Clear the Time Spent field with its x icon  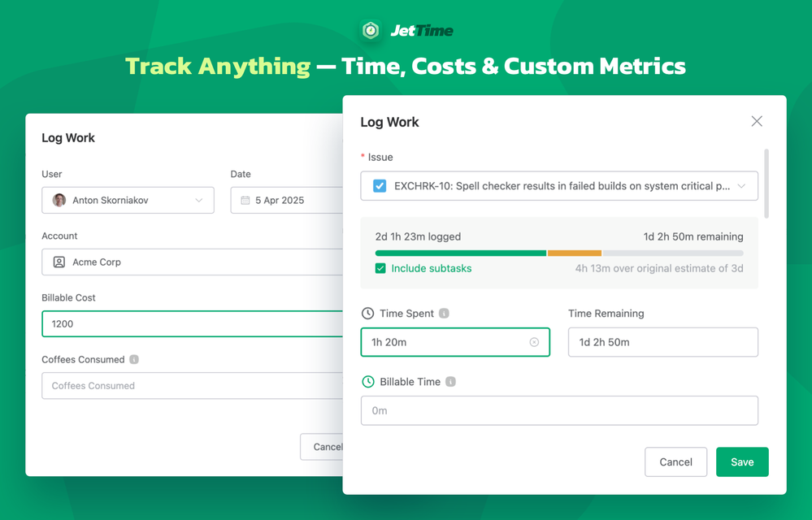pyautogui.click(x=534, y=342)
